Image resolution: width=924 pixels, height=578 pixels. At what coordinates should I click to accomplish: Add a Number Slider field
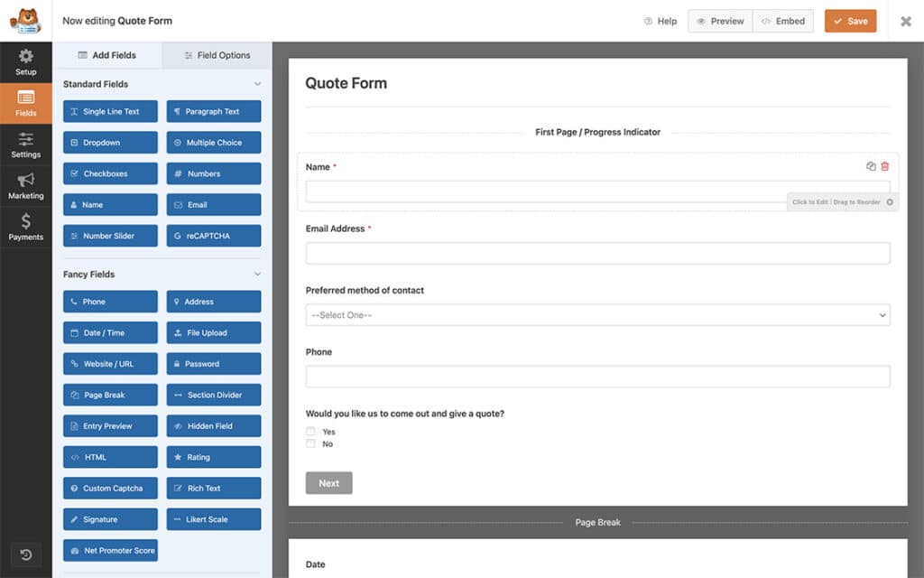[x=110, y=236]
